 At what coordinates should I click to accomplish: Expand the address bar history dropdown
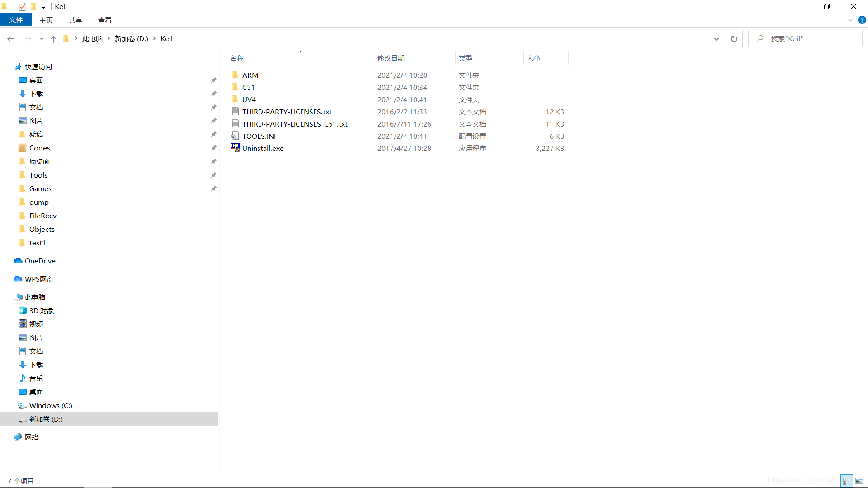717,39
